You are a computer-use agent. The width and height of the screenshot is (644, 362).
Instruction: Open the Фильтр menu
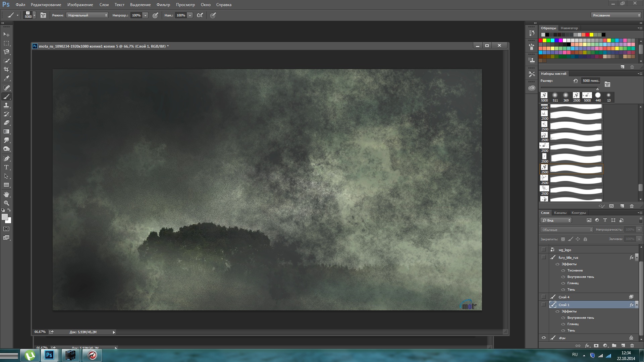point(163,5)
